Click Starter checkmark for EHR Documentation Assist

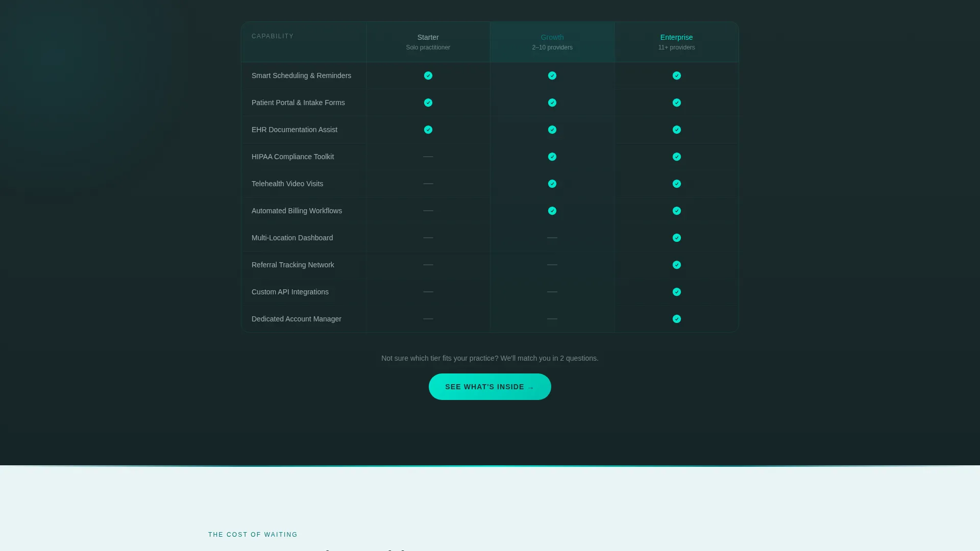coord(428,130)
